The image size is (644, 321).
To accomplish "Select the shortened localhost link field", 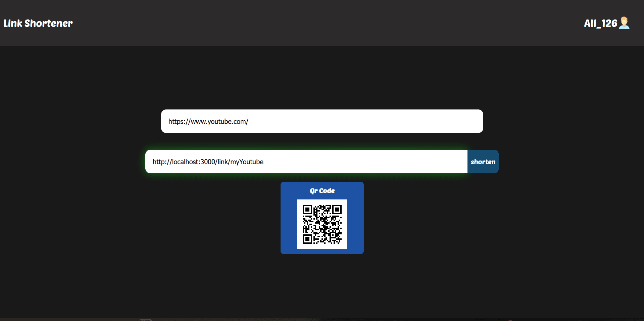I will pyautogui.click(x=306, y=162).
